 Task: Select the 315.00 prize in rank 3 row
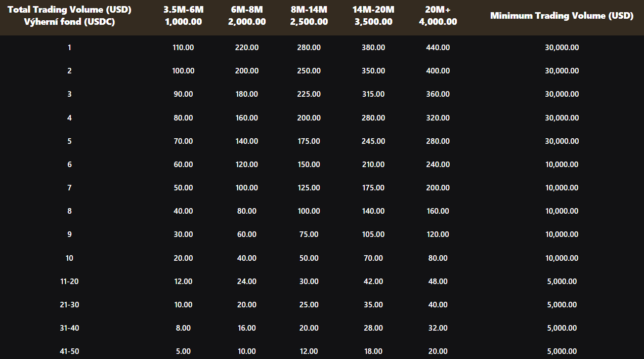[x=373, y=94]
